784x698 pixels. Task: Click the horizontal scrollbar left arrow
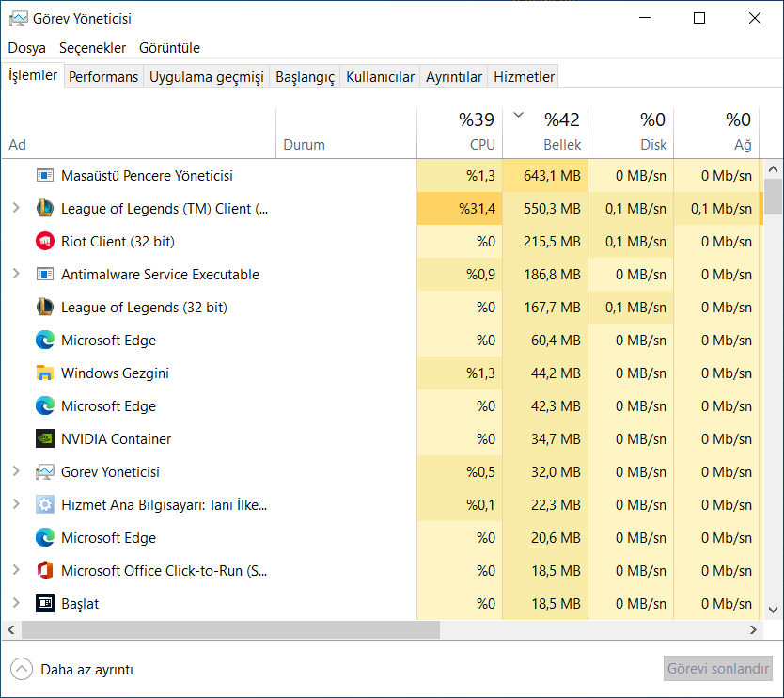click(11, 630)
